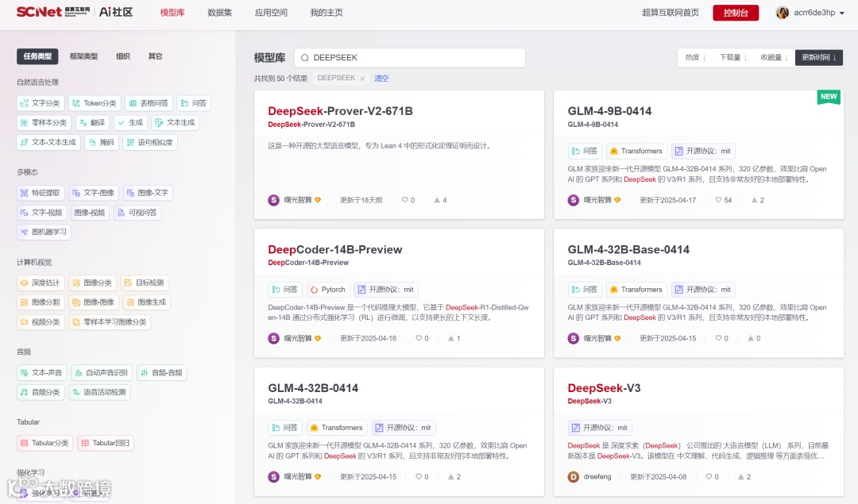Open the DeepSeek-V3 model title
Viewport: 858px width, 504px height.
[x=604, y=388]
